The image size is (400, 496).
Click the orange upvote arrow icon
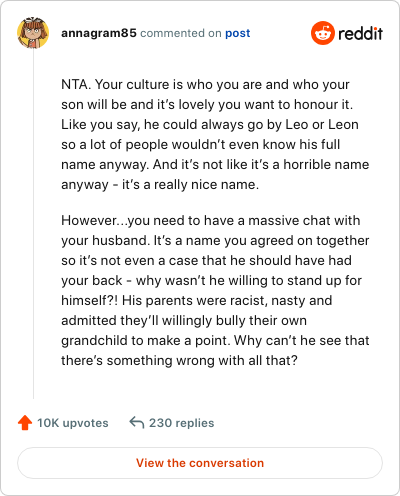click(x=25, y=423)
